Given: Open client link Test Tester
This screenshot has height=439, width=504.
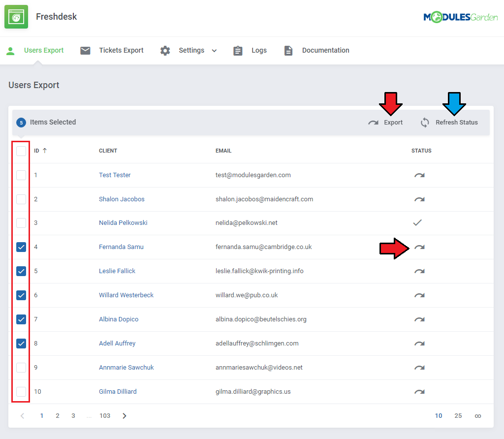Looking at the screenshot, I should [115, 175].
